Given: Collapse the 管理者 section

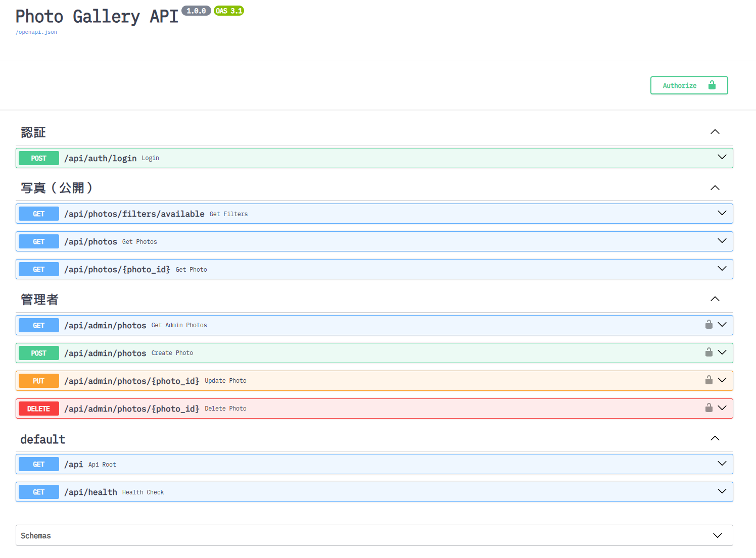Looking at the screenshot, I should click(x=715, y=299).
